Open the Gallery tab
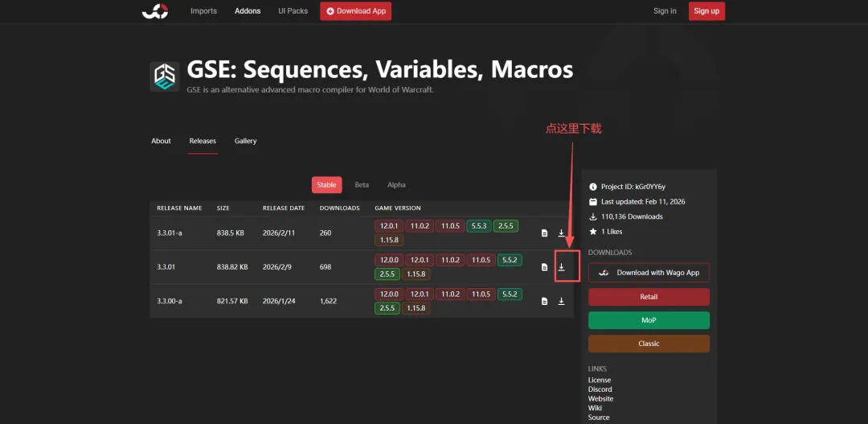Image resolution: width=868 pixels, height=424 pixels. coord(245,141)
